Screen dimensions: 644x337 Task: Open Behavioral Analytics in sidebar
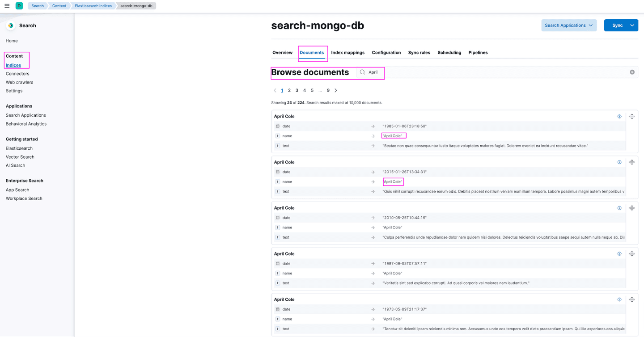[x=26, y=124]
